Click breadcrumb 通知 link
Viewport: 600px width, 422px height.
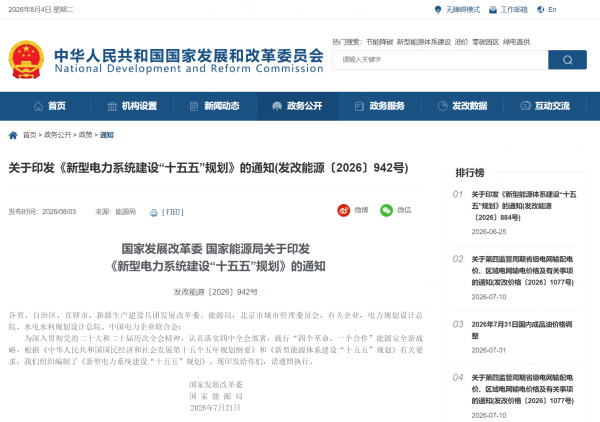[x=106, y=135]
